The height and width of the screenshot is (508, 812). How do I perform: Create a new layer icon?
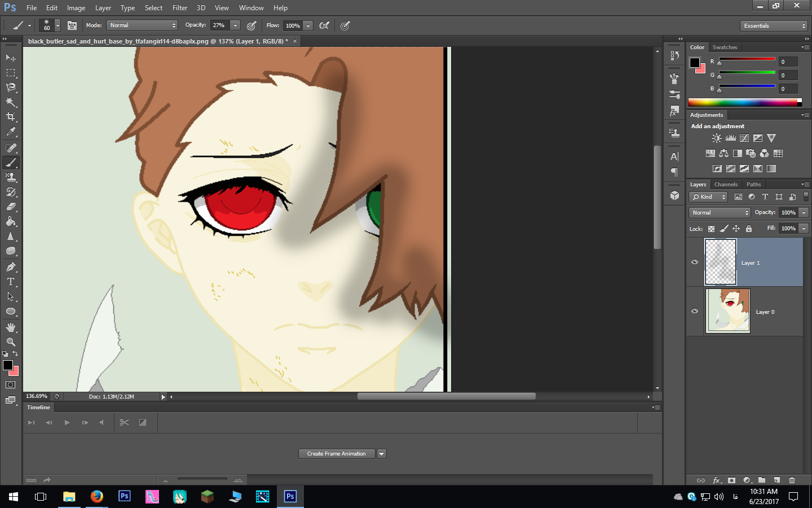click(x=776, y=480)
